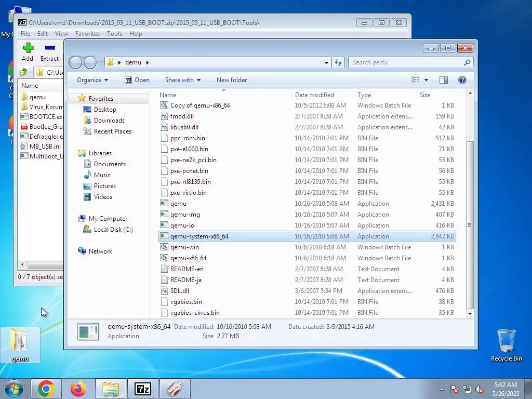Click the refresh icon beside the address bar
532x399 pixels.
(x=338, y=62)
